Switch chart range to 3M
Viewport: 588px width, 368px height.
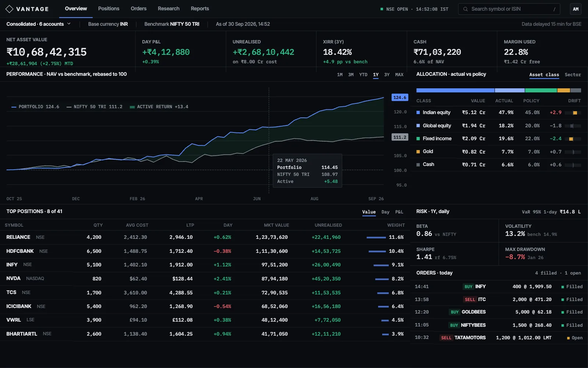coord(351,75)
